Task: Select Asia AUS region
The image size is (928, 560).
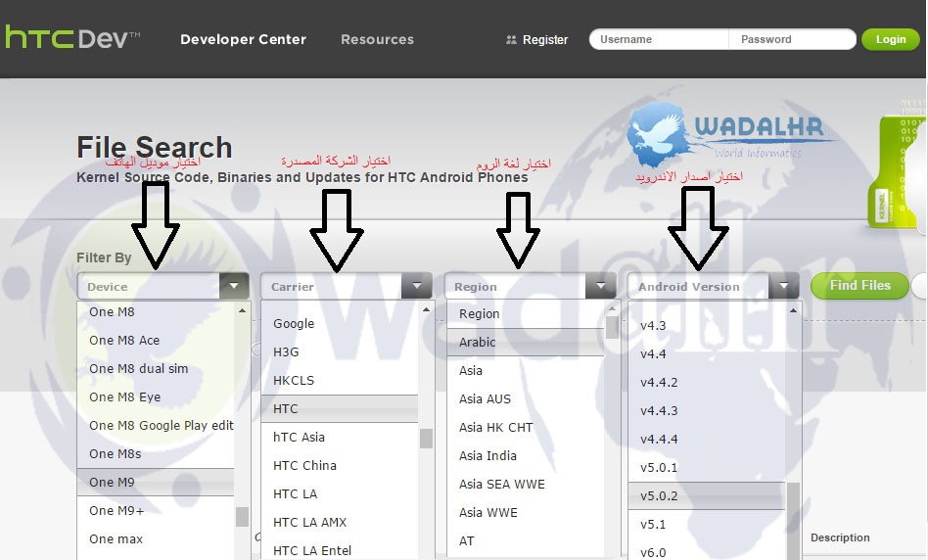Action: point(526,399)
